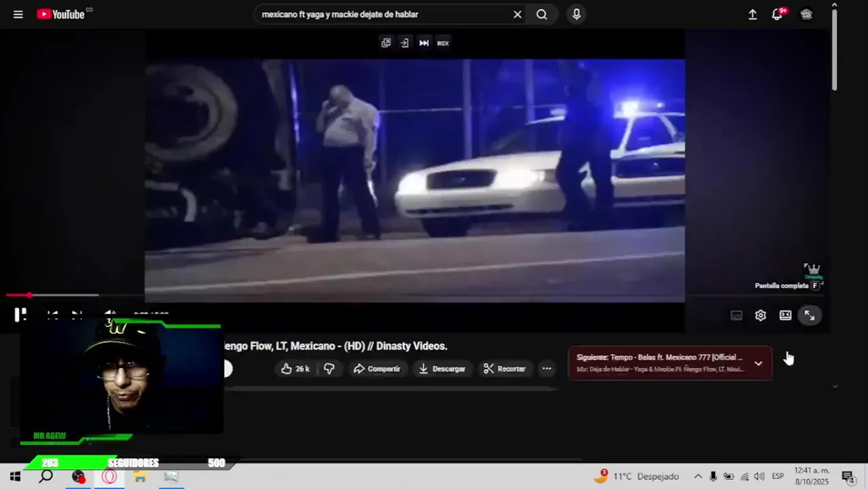Click the Descargar download button

442,369
